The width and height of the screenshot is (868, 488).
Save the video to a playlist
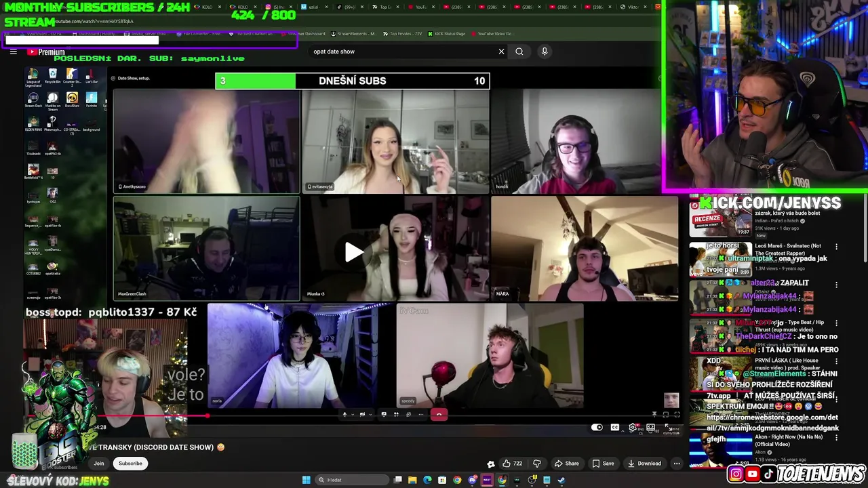coord(603,464)
